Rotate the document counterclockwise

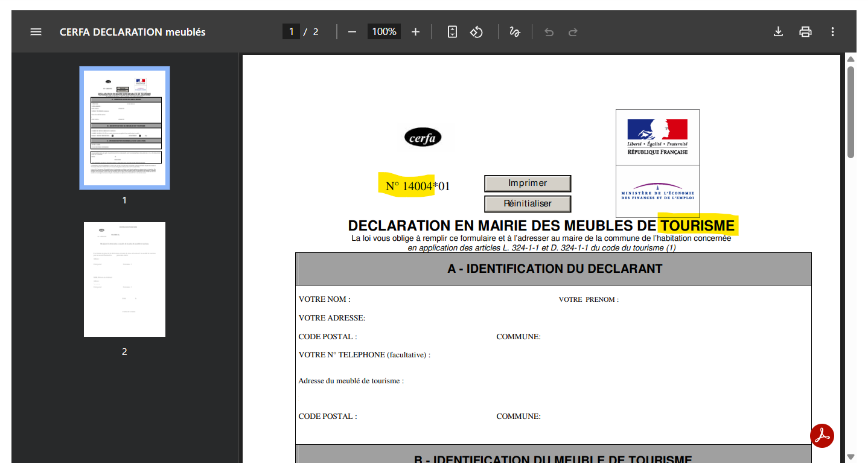477,32
